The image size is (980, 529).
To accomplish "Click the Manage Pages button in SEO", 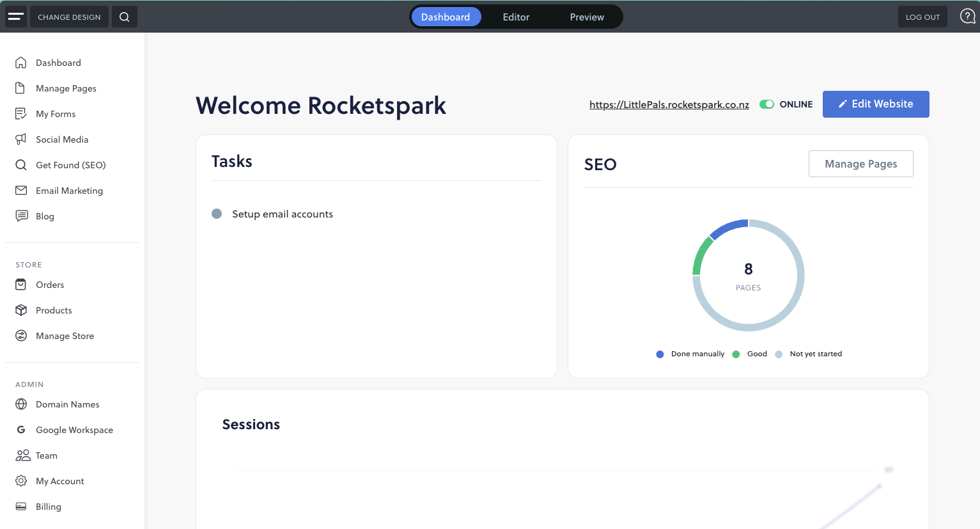I will [x=860, y=164].
